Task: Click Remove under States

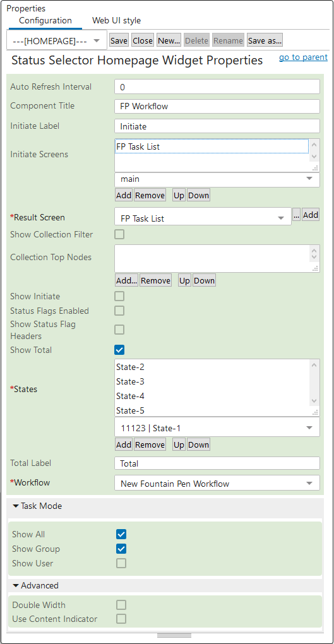Action: tap(150, 445)
